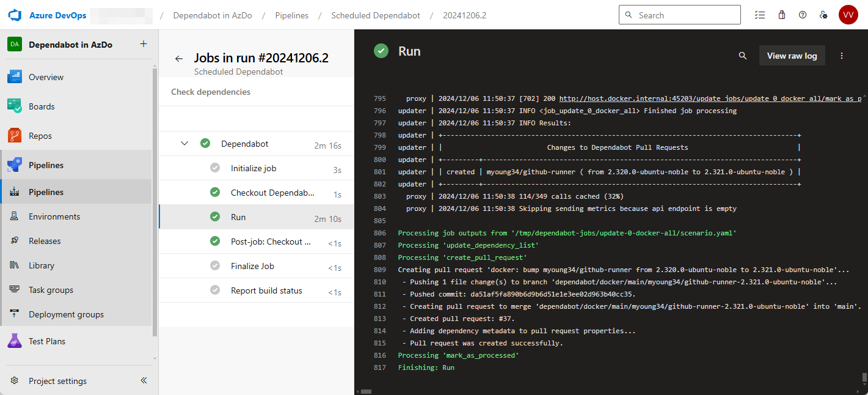Click the Test Plans flask icon
Image resolution: width=868 pixels, height=395 pixels.
(x=15, y=341)
